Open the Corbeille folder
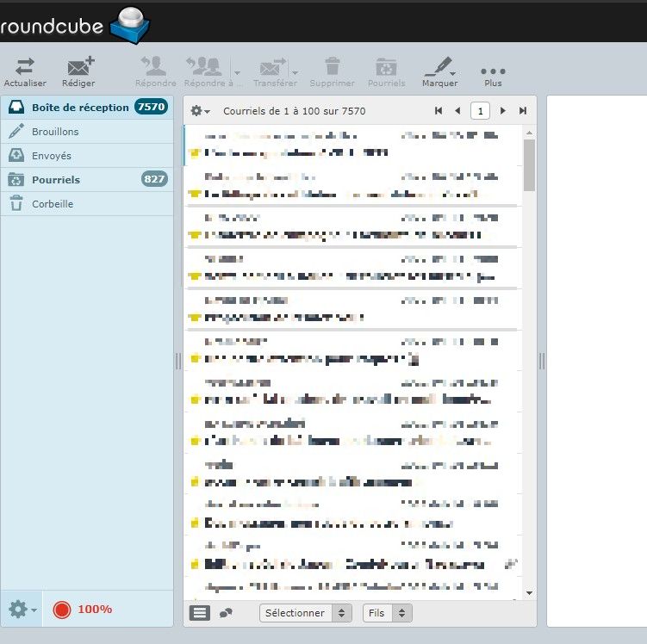This screenshot has height=644, width=647. click(53, 204)
